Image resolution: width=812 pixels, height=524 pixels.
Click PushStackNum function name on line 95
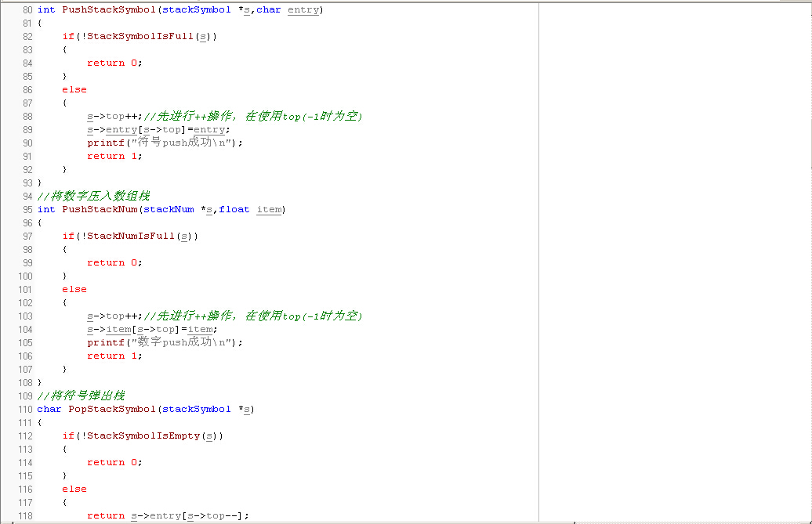[100, 209]
